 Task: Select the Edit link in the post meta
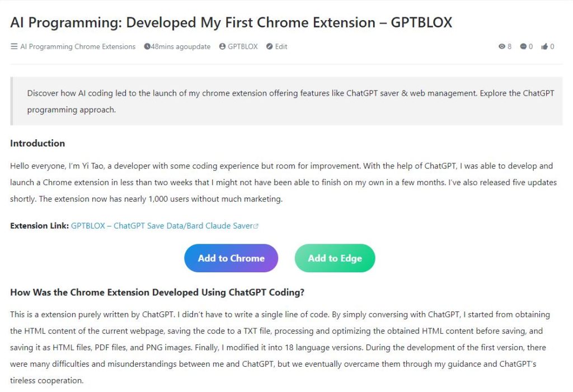[x=281, y=46]
